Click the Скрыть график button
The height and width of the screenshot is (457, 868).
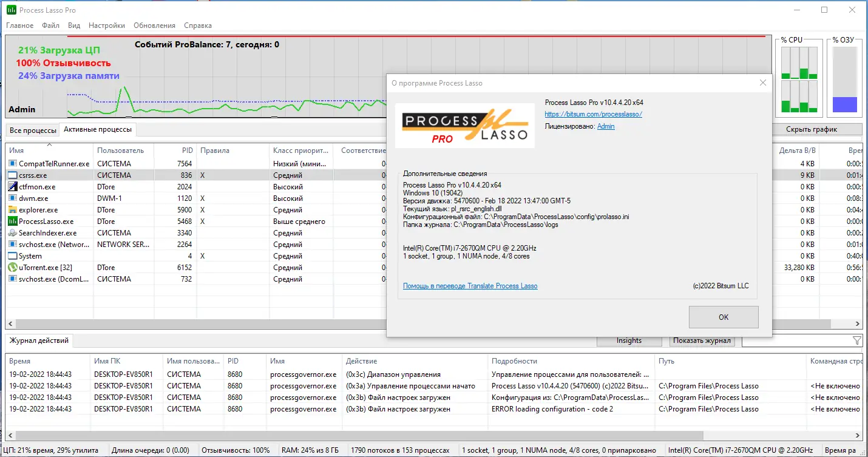811,129
